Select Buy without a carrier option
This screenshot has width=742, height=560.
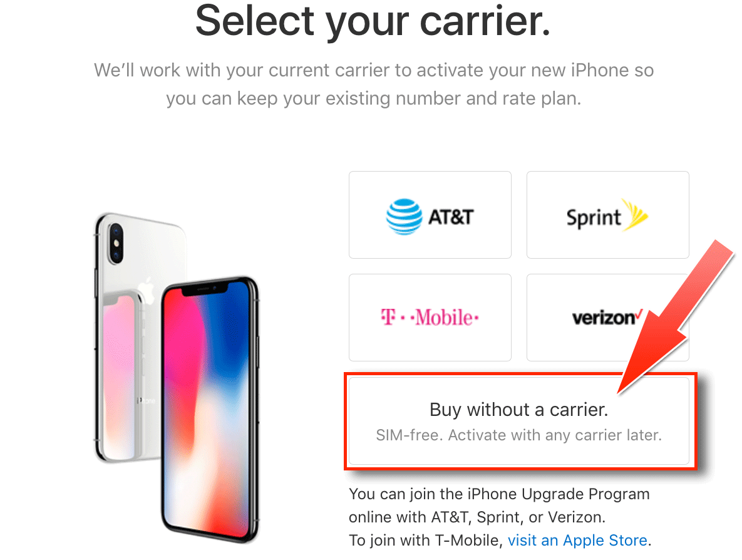518,421
